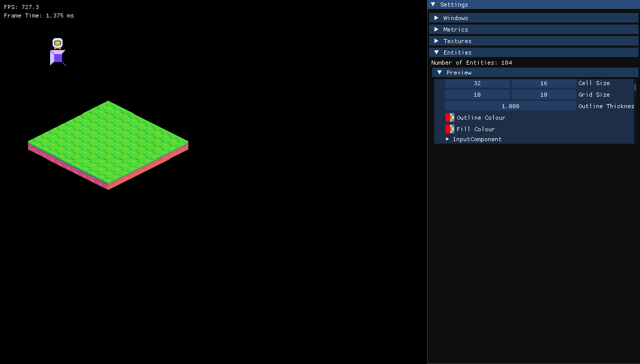Click the Cell Size field showing 16
The width and height of the screenshot is (640, 364).
pyautogui.click(x=544, y=84)
